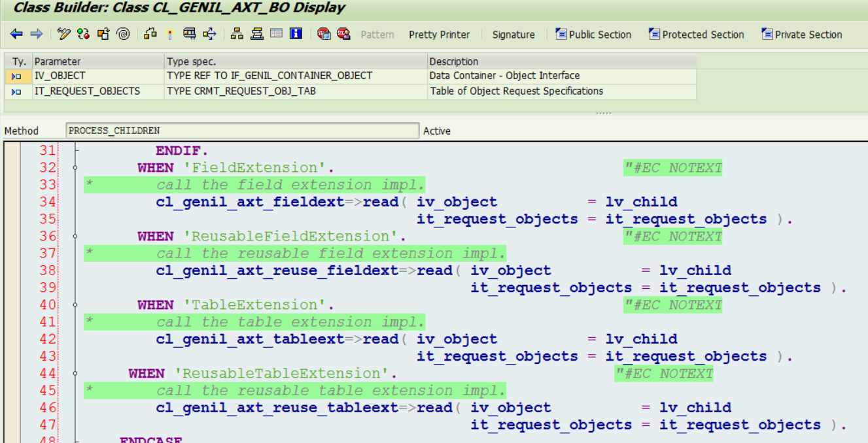868x443 pixels.
Task: Click the "#EC NOTEXT comment on line 32
Action: point(673,168)
